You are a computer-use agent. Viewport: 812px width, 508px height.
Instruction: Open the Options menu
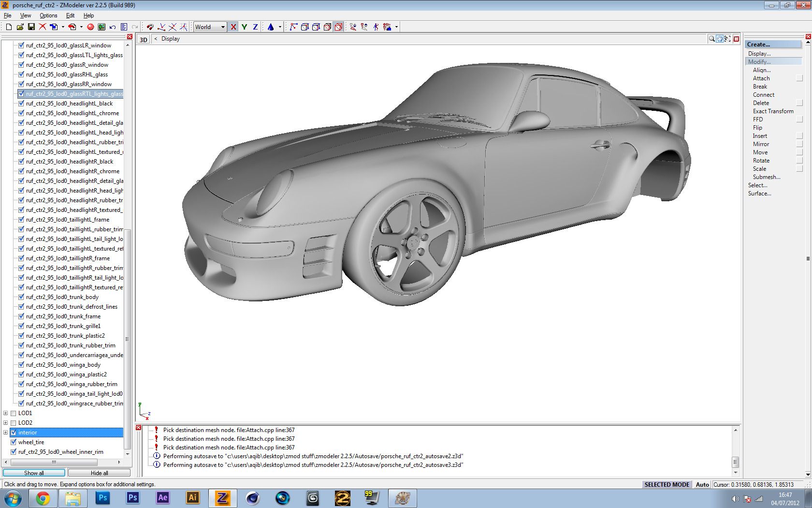(48, 15)
